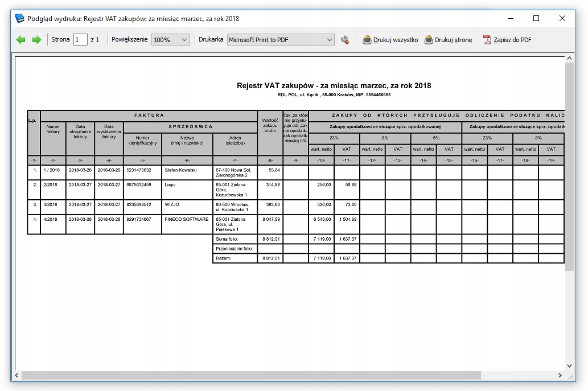
Task: Go to previous page with green left arrow
Action: coord(21,40)
